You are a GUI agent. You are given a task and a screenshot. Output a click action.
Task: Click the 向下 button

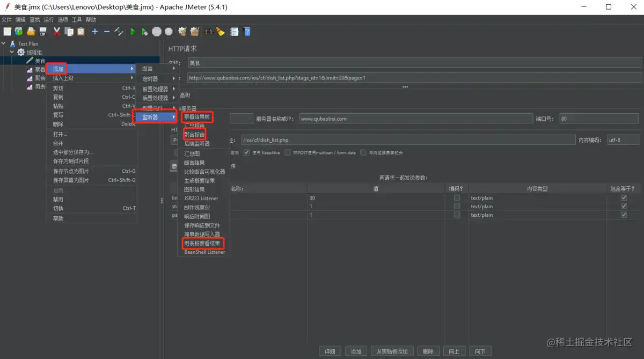(480, 351)
